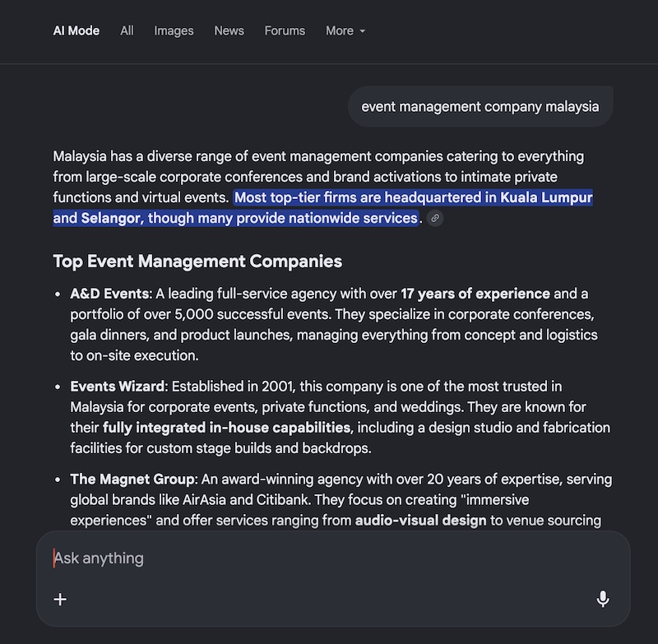Click the 'Top Event Management Companies' heading
658x644 pixels.
(197, 262)
